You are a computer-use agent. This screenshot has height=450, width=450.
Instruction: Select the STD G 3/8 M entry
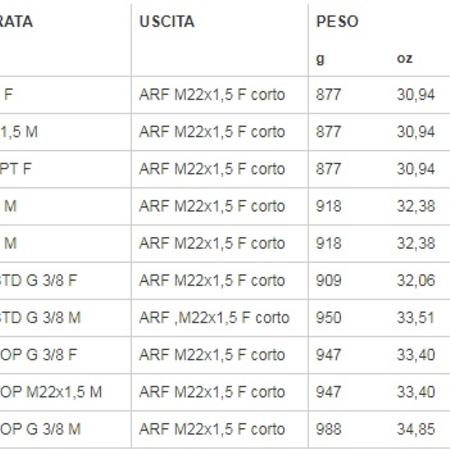pyautogui.click(x=40, y=318)
